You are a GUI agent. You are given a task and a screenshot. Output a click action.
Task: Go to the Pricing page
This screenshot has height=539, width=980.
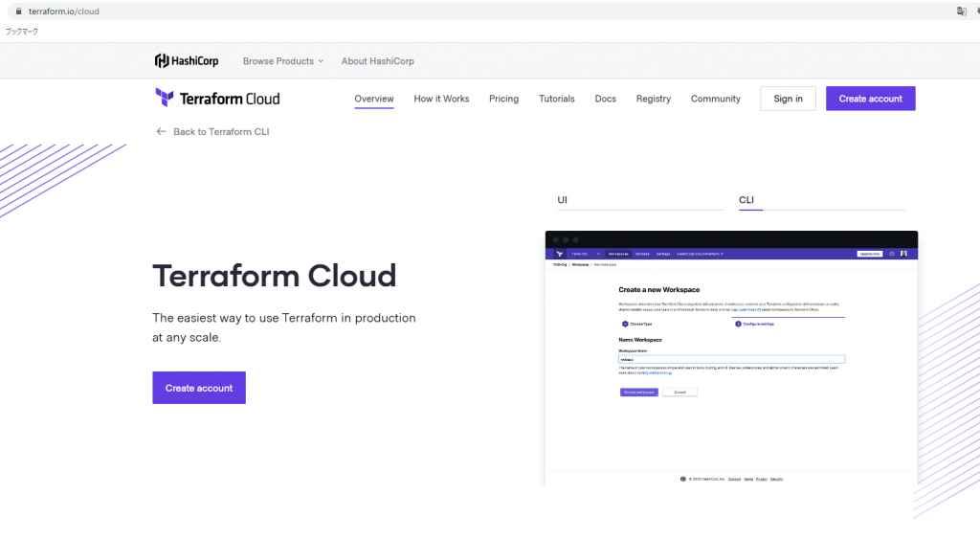coord(503,99)
